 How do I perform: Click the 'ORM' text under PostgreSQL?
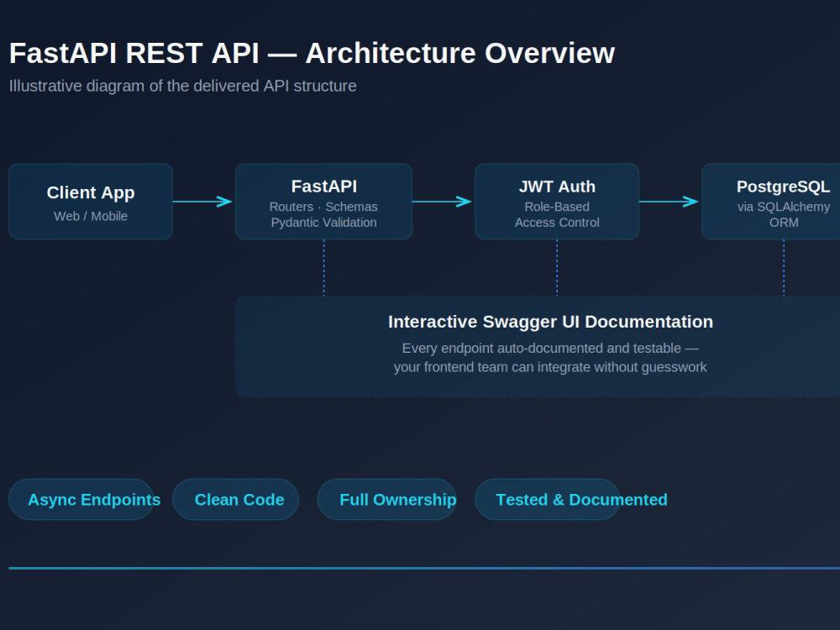pos(784,223)
